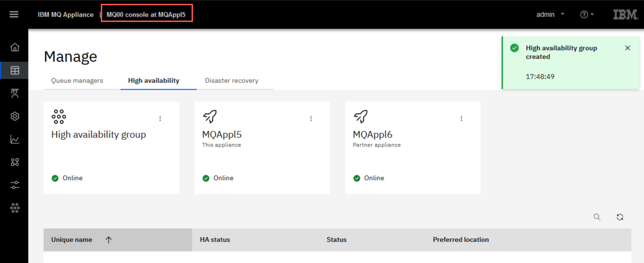644x263 pixels.
Task: Click the Unique name sort arrow
Action: tap(108, 240)
